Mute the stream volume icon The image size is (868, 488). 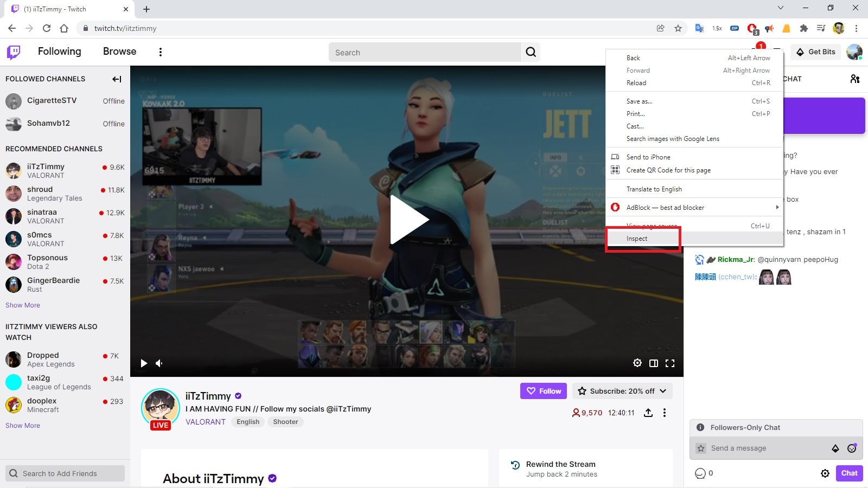coord(159,363)
